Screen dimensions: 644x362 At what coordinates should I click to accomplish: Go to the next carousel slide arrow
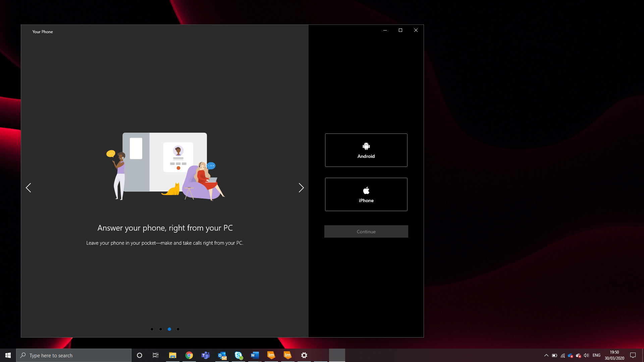click(x=301, y=188)
